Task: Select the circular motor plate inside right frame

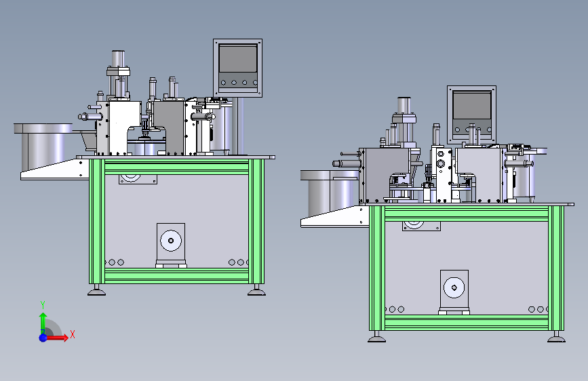Action: click(x=454, y=287)
